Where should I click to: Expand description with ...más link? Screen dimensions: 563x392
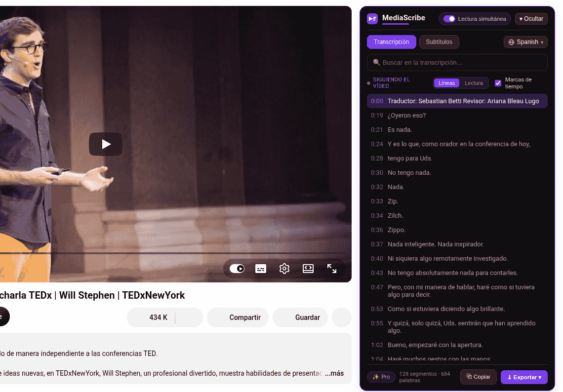pyautogui.click(x=334, y=373)
